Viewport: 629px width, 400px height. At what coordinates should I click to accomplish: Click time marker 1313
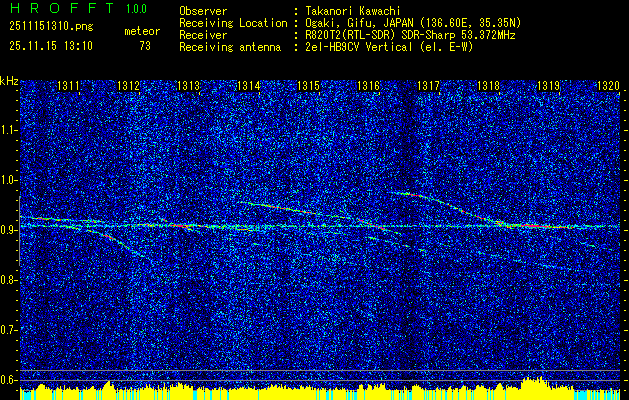(189, 86)
